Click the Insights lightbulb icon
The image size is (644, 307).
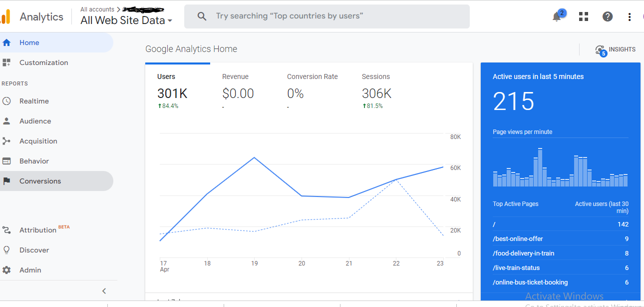(599, 49)
